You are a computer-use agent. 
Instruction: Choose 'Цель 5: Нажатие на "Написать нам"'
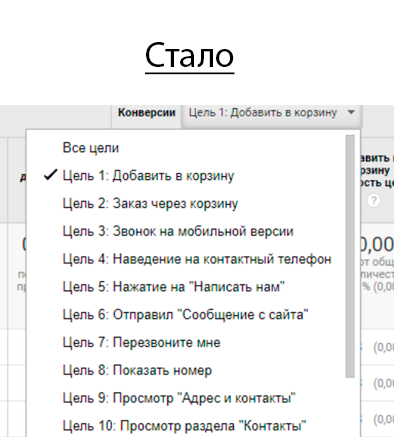[174, 287]
